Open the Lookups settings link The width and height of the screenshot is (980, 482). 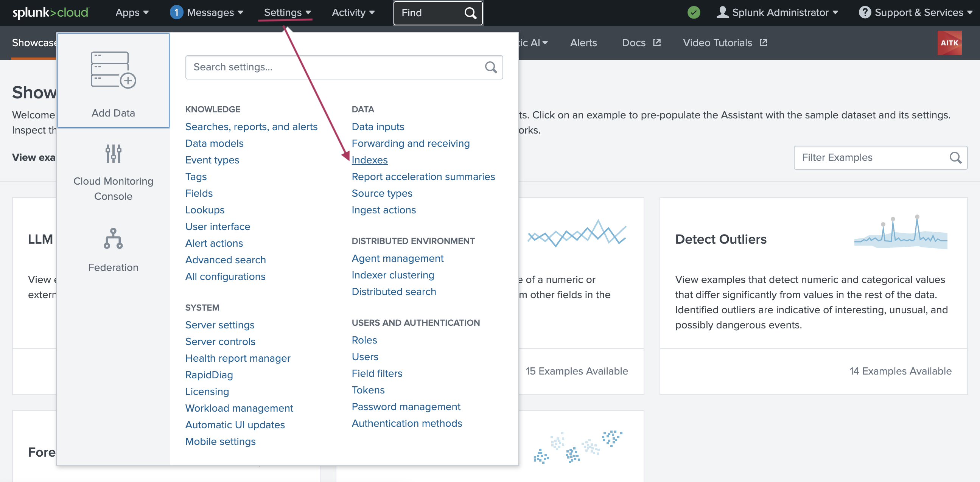point(205,210)
